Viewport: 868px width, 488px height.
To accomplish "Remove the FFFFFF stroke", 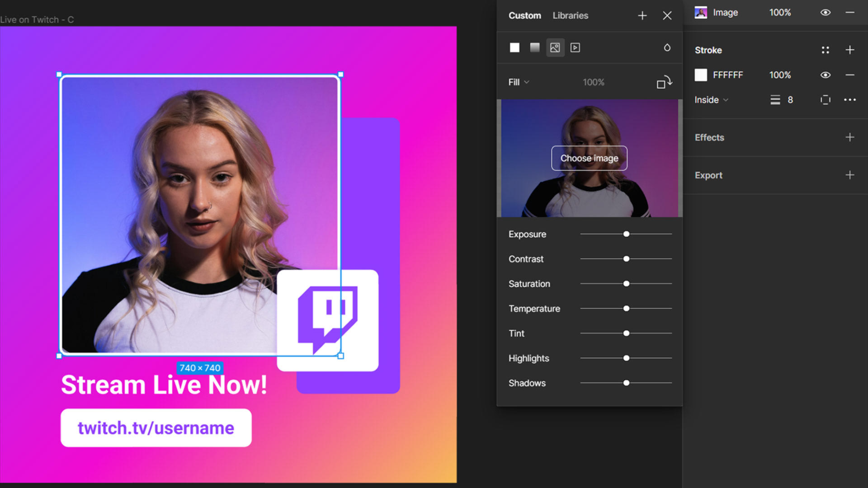I will (850, 75).
